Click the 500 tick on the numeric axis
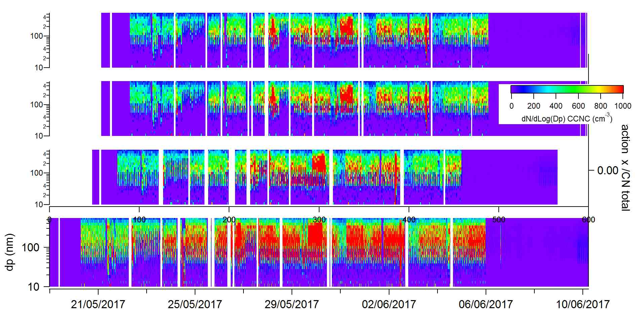Screen dimensions: 644x325 [499, 220]
